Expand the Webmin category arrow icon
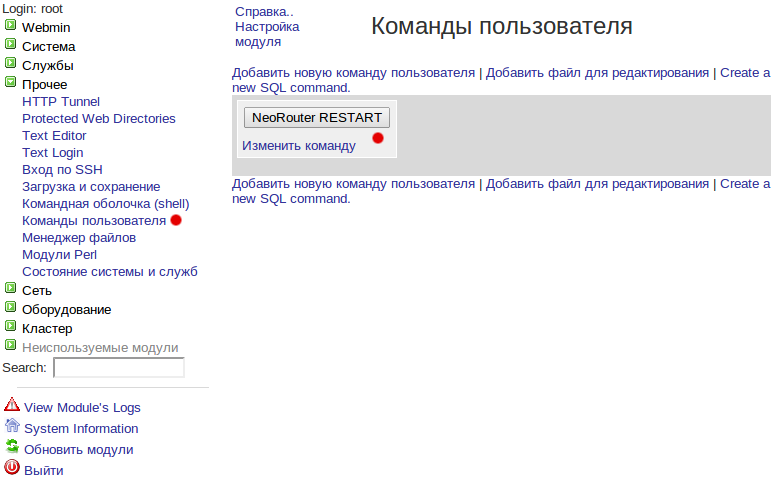The width and height of the screenshot is (777, 485). (x=10, y=25)
